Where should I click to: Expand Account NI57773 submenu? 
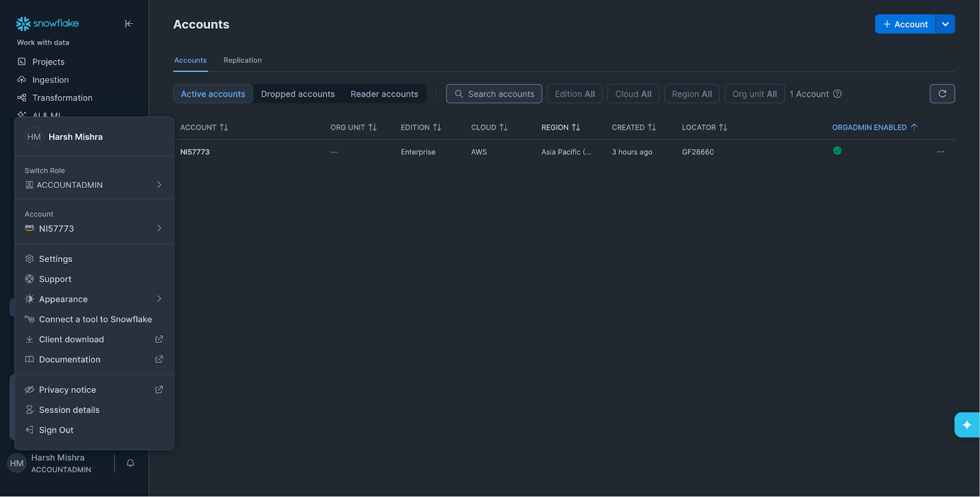pos(94,228)
